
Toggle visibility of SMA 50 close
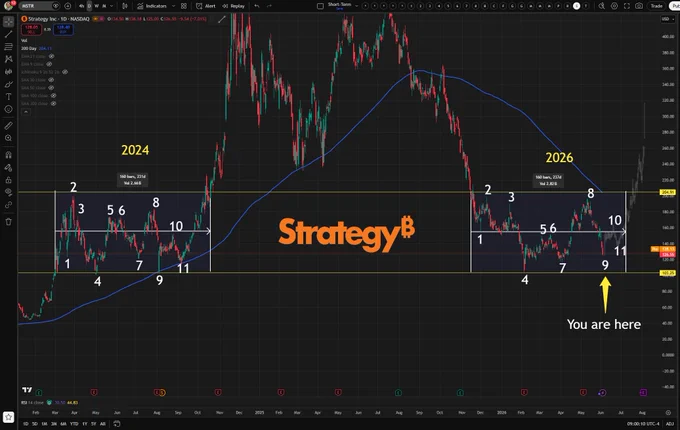51,88
